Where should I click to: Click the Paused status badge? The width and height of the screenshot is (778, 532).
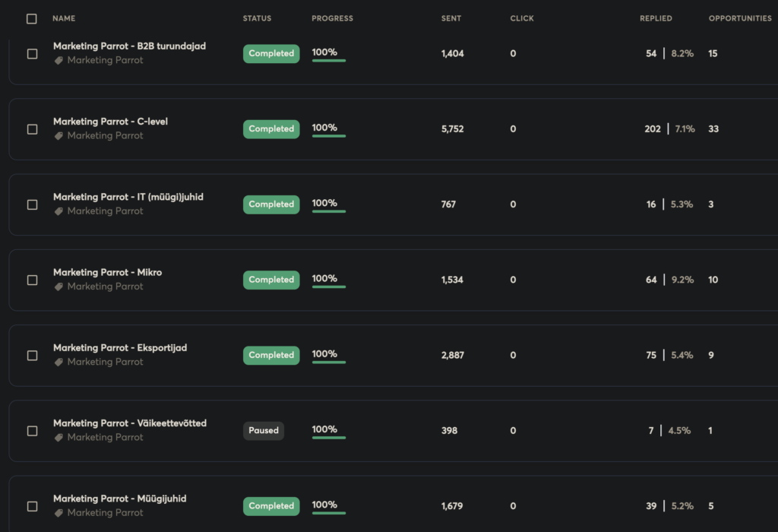pyautogui.click(x=264, y=431)
